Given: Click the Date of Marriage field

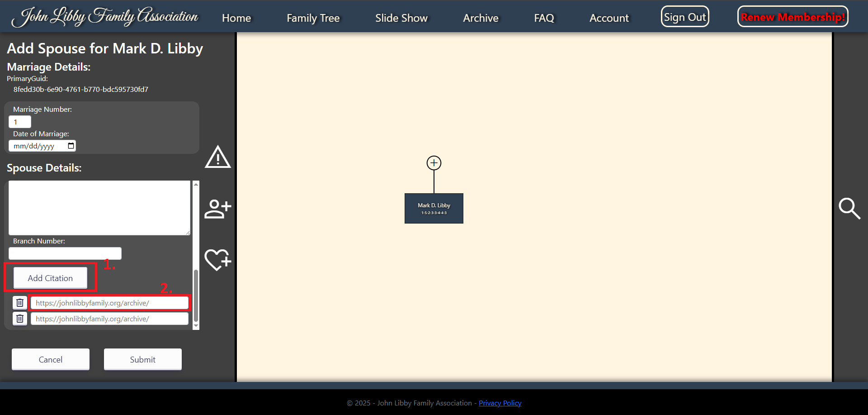Looking at the screenshot, I should 42,146.
